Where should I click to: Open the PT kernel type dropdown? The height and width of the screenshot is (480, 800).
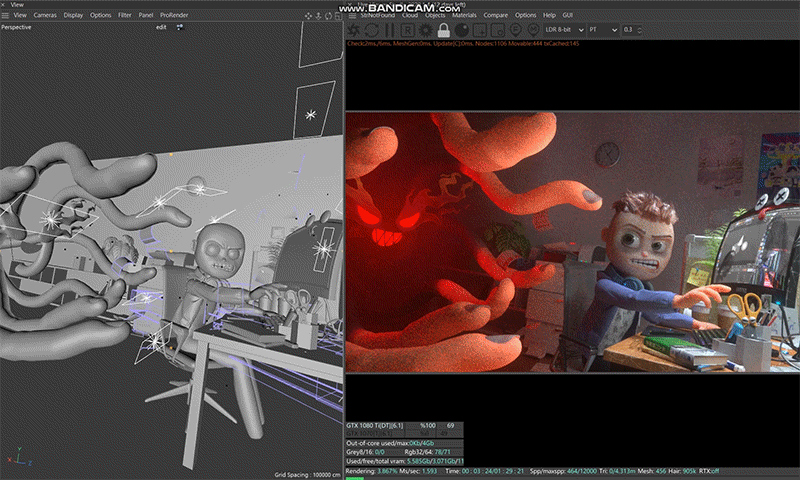(603, 30)
